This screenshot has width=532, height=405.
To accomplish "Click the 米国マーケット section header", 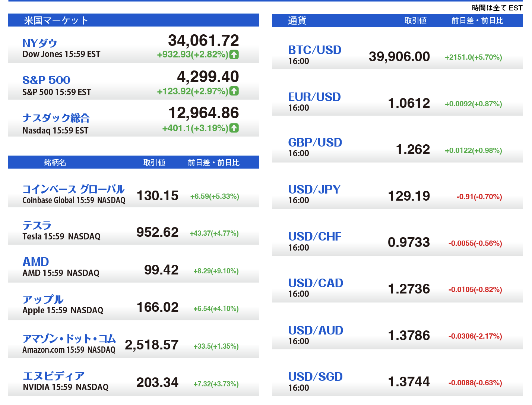I will (x=56, y=21).
